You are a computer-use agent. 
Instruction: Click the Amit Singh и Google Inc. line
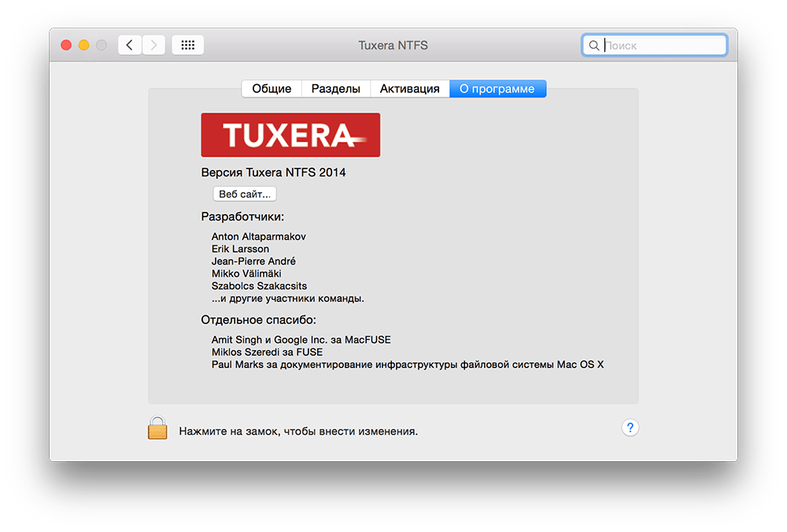[x=301, y=340]
